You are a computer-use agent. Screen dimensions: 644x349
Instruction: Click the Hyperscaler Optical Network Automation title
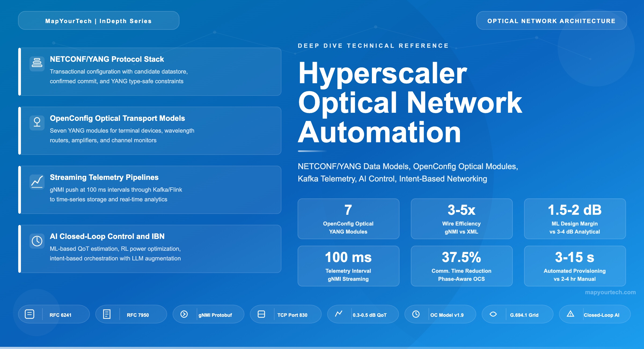point(410,103)
